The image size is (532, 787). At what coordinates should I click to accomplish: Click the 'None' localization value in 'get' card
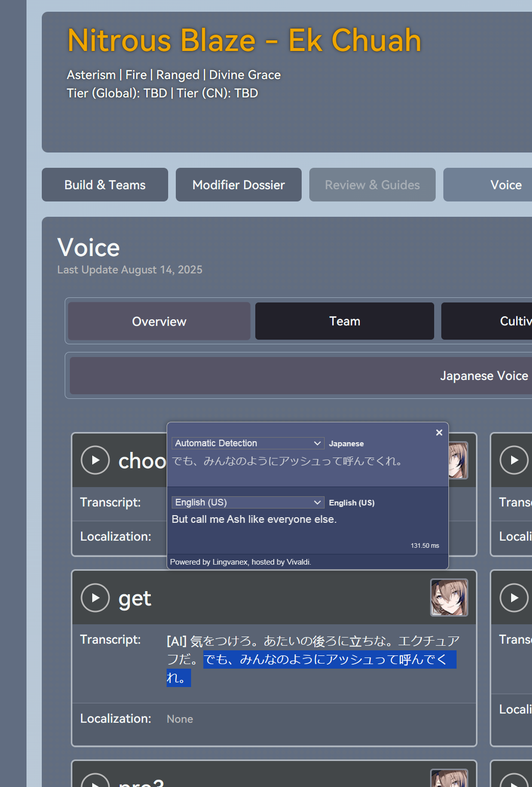click(180, 719)
